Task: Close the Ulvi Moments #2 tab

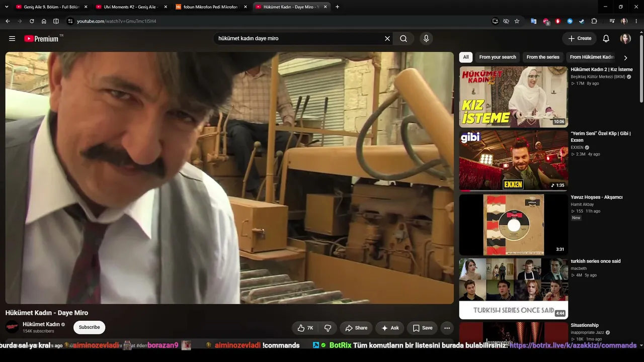Action: point(166,7)
